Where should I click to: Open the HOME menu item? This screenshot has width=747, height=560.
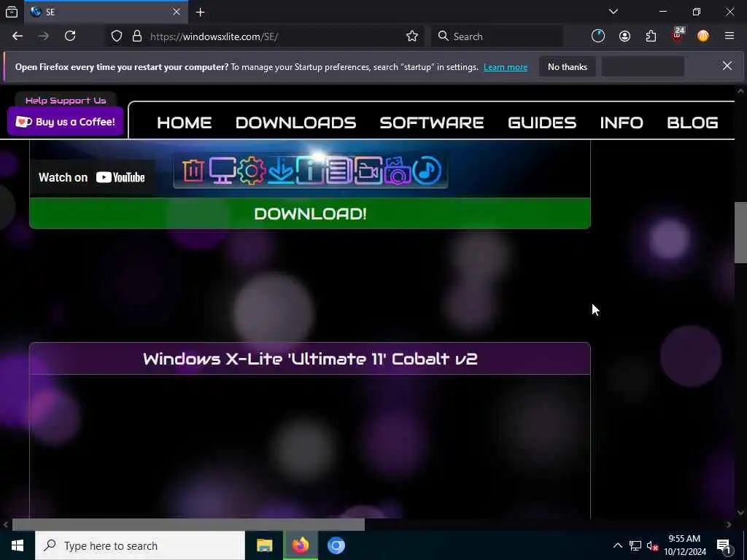point(185,122)
